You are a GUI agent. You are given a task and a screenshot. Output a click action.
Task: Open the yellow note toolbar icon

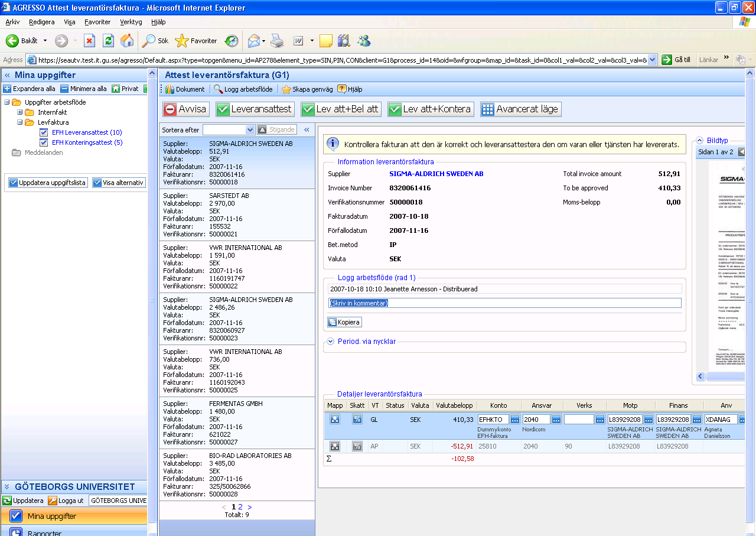pyautogui.click(x=326, y=41)
